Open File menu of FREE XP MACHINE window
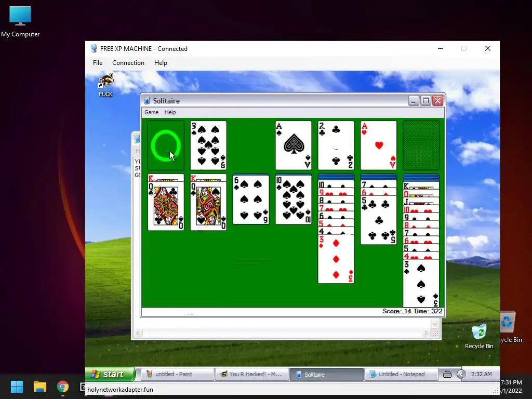Screen dimensions: 532x399 98,63
